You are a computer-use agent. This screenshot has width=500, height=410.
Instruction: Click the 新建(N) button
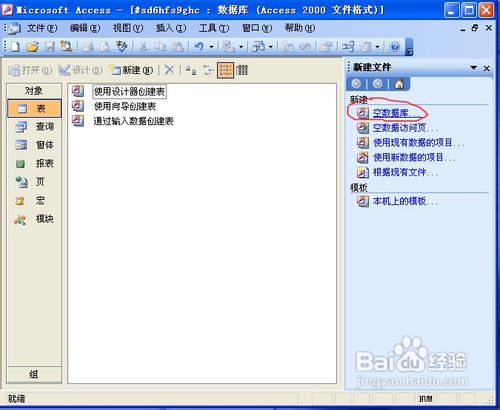[132, 70]
